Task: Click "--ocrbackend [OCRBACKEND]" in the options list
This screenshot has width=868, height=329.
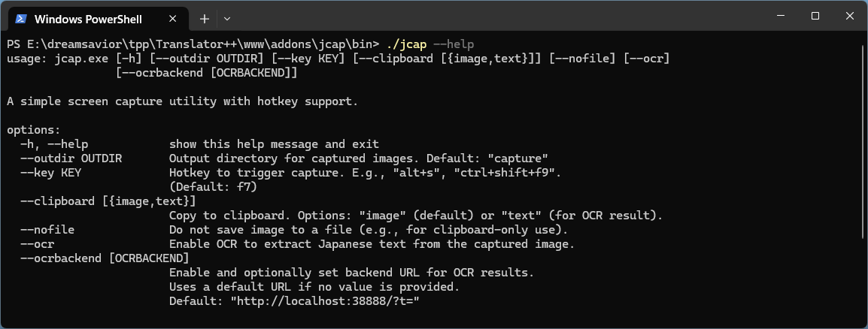Action: (105, 258)
